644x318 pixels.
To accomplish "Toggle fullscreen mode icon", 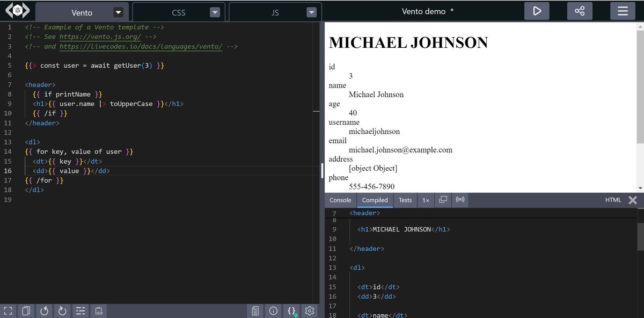I will (7, 310).
